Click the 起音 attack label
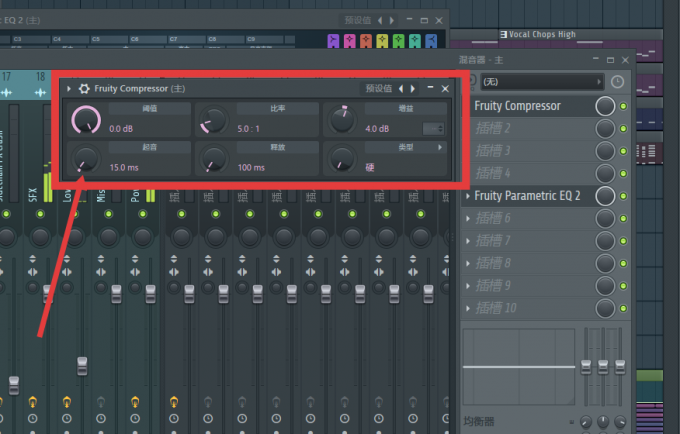The height and width of the screenshot is (434, 680). [150, 147]
